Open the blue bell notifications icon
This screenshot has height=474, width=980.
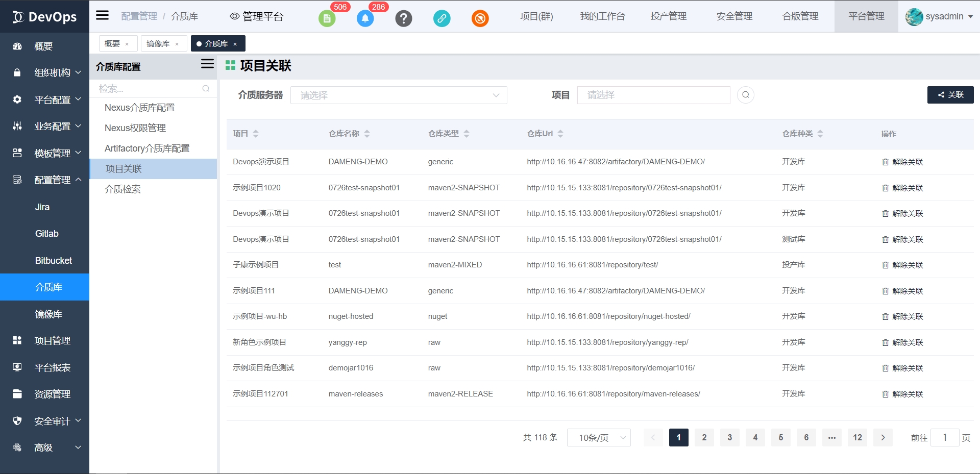coord(365,19)
